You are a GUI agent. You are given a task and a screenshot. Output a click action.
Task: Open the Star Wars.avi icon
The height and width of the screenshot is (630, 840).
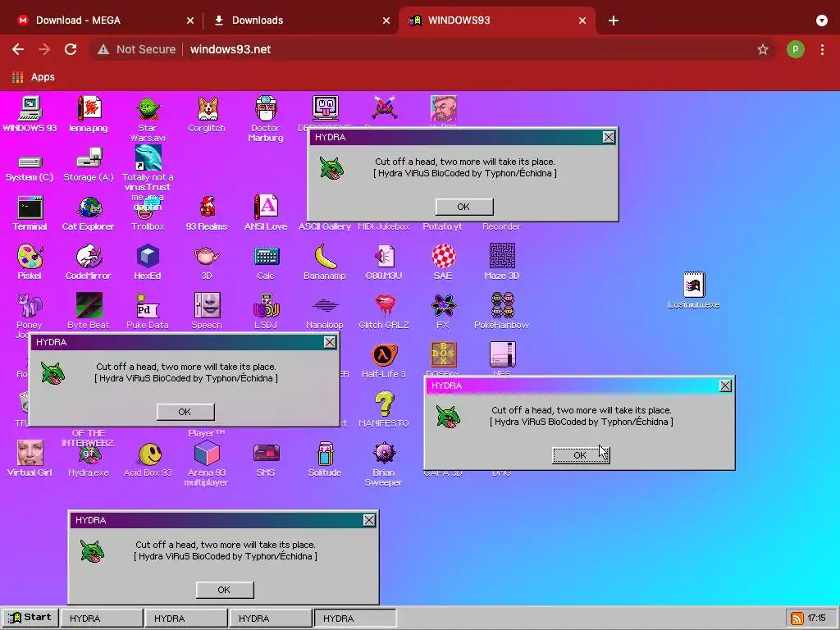pos(148,118)
